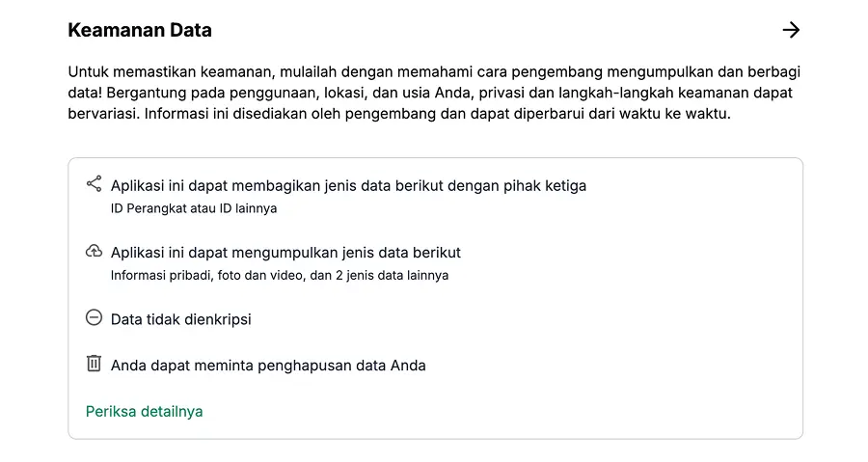Click the ID Perangkat atau ID lainnya subtext
The width and height of the screenshot is (868, 462).
(x=194, y=207)
